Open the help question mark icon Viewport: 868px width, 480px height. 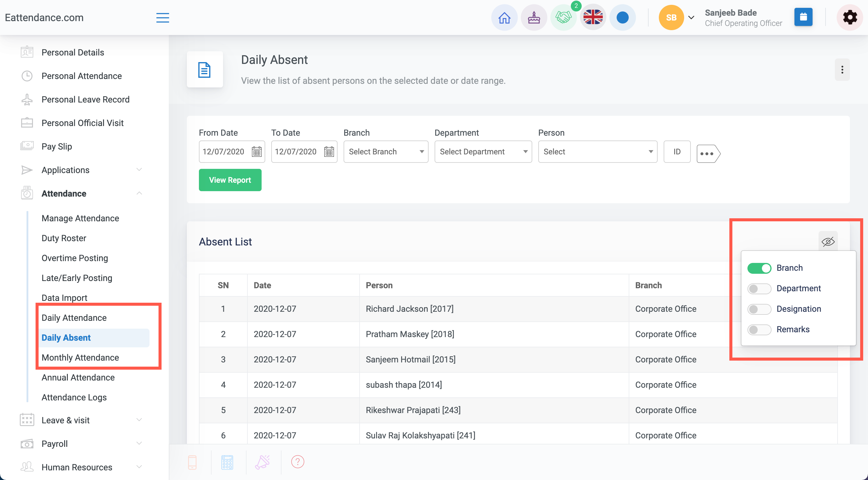pyautogui.click(x=297, y=462)
